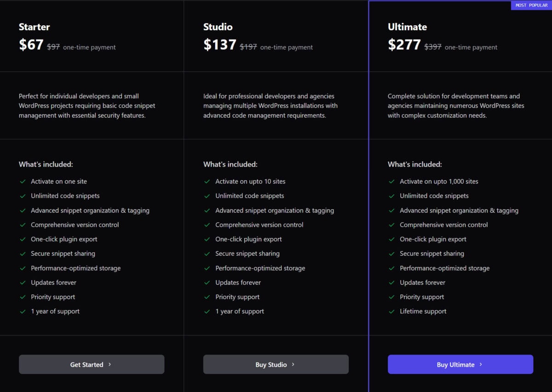Click Studio's Priority support checkmark

click(x=207, y=297)
